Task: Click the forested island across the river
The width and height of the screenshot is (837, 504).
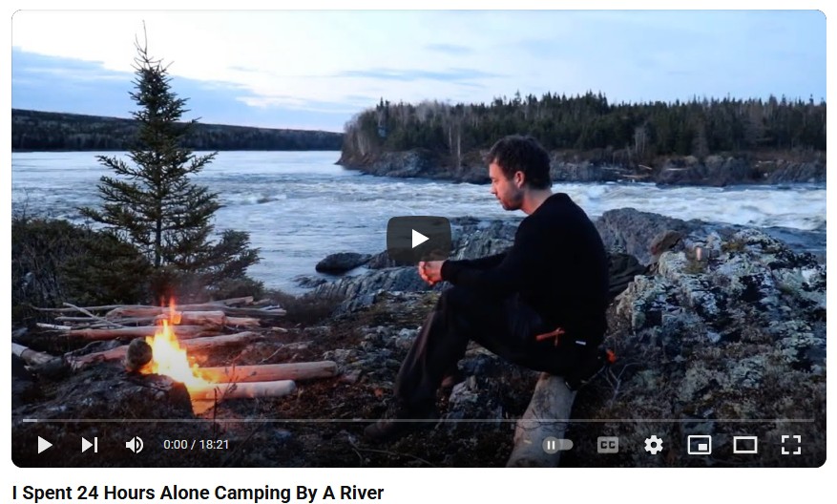Action: point(582,136)
